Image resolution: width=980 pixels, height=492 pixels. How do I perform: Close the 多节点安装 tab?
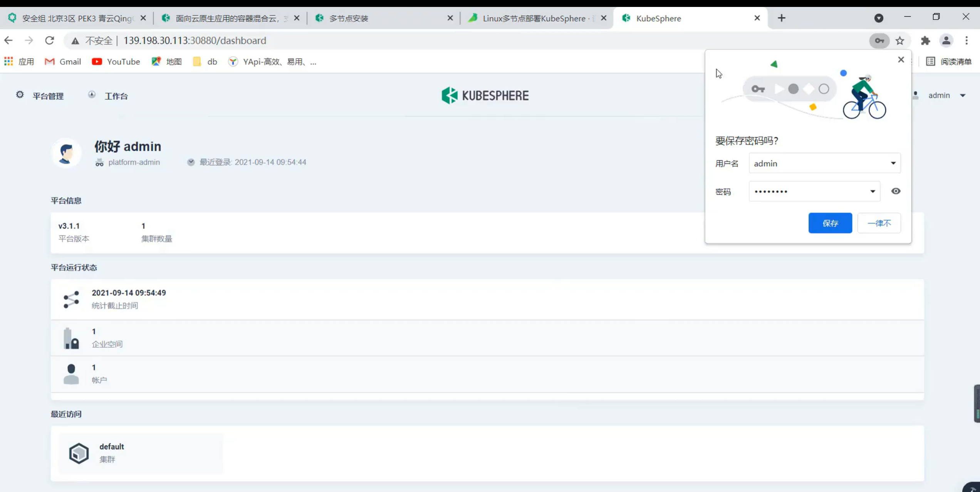pyautogui.click(x=450, y=18)
